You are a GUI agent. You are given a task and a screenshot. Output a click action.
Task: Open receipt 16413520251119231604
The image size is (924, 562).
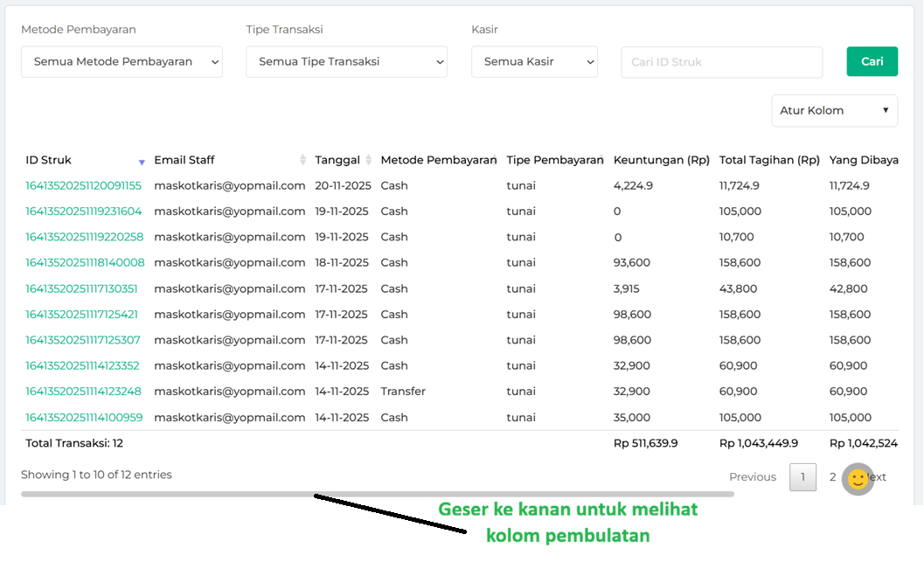click(x=83, y=212)
